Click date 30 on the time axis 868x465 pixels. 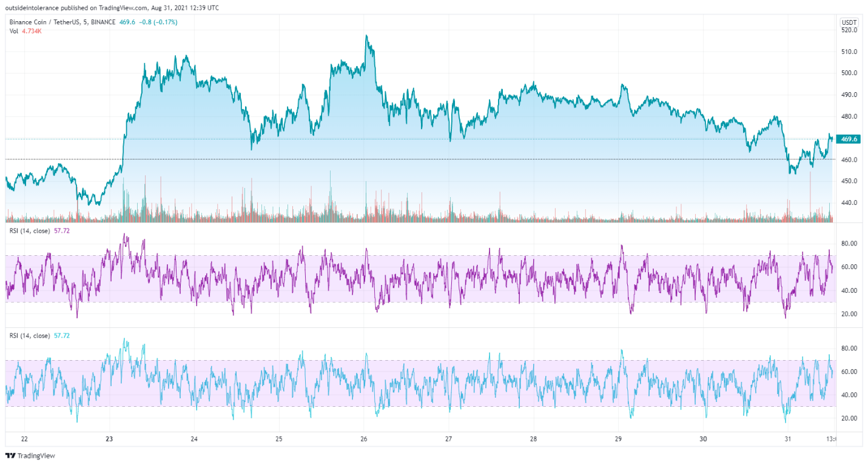pos(703,438)
